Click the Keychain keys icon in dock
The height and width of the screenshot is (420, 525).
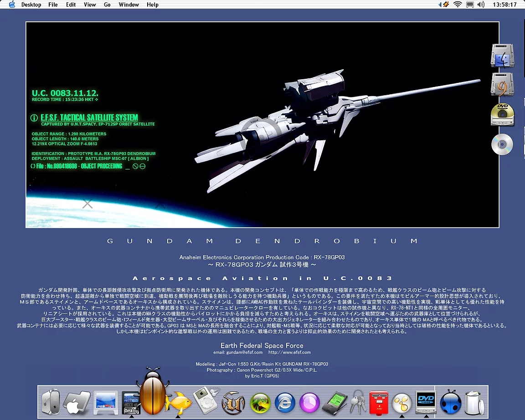click(357, 403)
